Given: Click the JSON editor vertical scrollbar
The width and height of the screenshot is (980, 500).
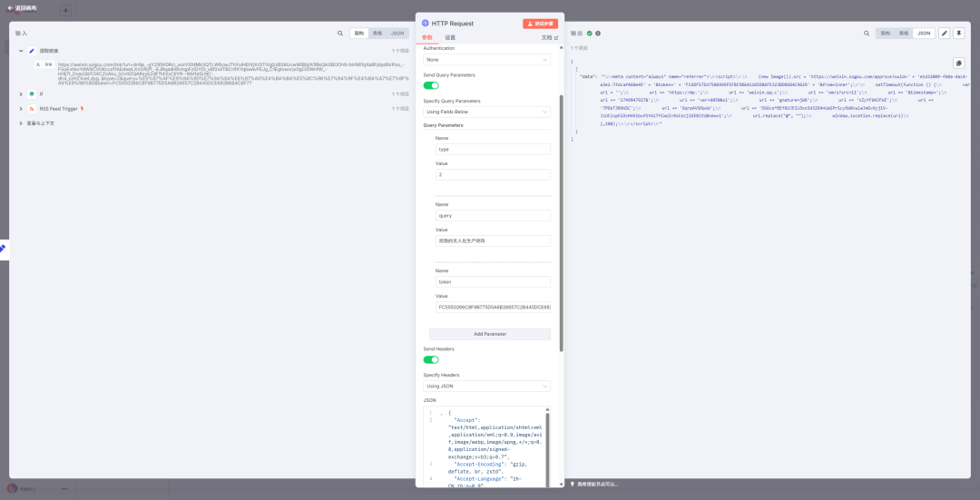Looking at the screenshot, I should (548, 450).
